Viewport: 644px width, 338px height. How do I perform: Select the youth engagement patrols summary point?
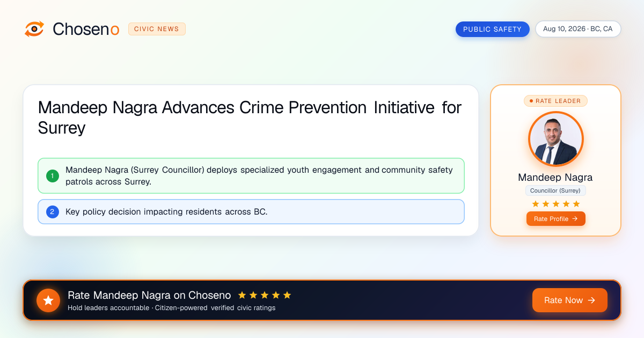(x=251, y=175)
